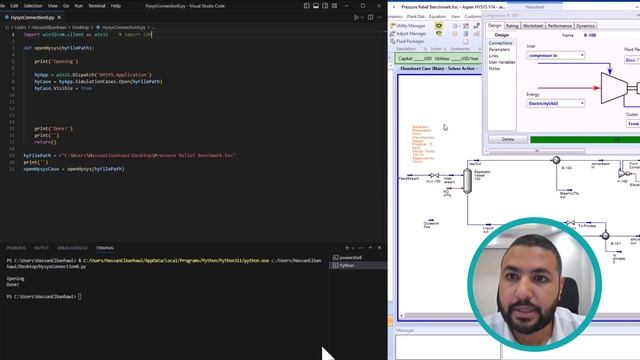Click the Delete button in compressor window
The image size is (640, 360).
508,140
